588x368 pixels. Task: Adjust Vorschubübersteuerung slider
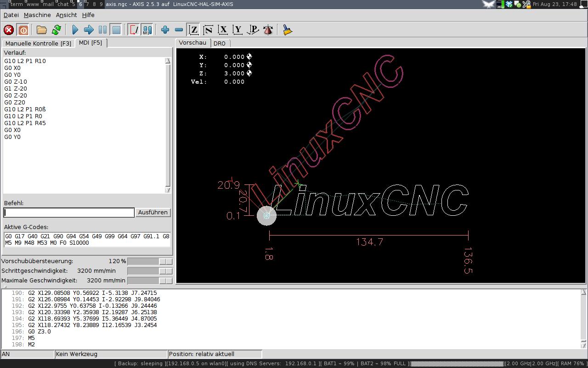click(x=150, y=261)
